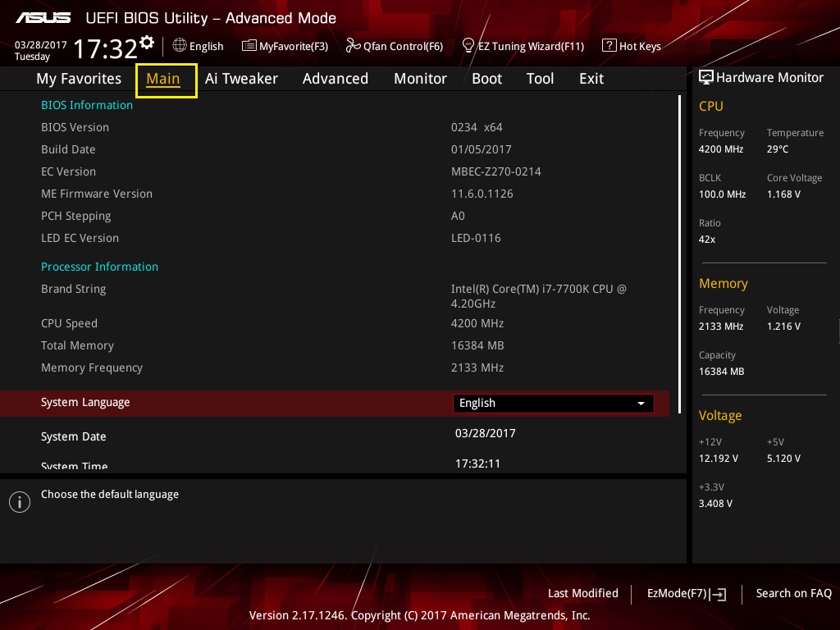Show the Hot Keys list
The height and width of the screenshot is (630, 840).
(632, 46)
